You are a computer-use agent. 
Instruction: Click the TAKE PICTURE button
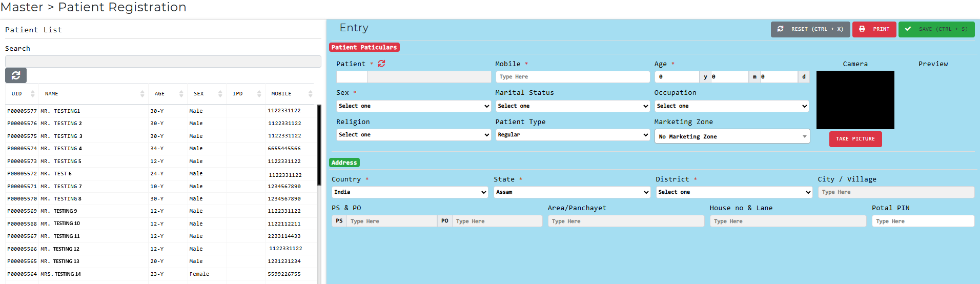point(855,139)
